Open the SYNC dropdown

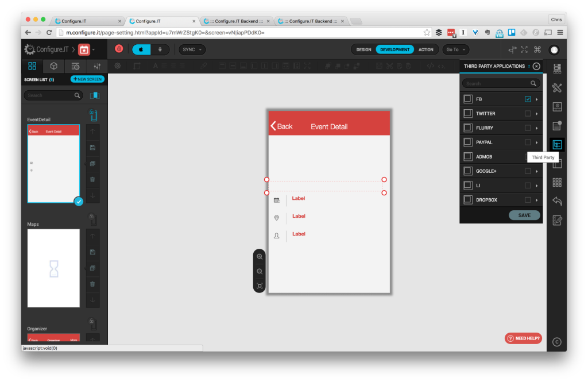coord(192,49)
